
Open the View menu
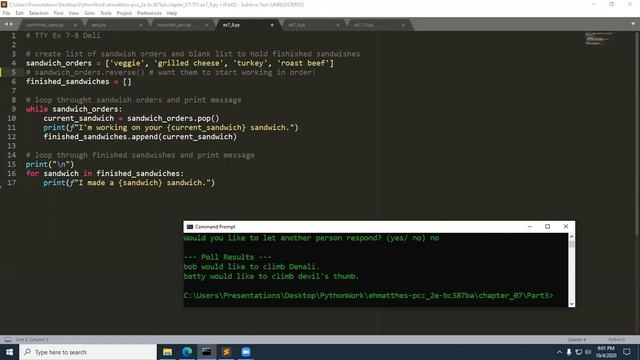click(x=73, y=13)
